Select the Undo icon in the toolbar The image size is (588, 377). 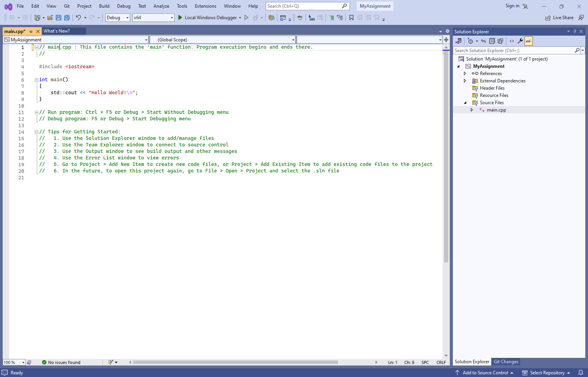point(79,17)
